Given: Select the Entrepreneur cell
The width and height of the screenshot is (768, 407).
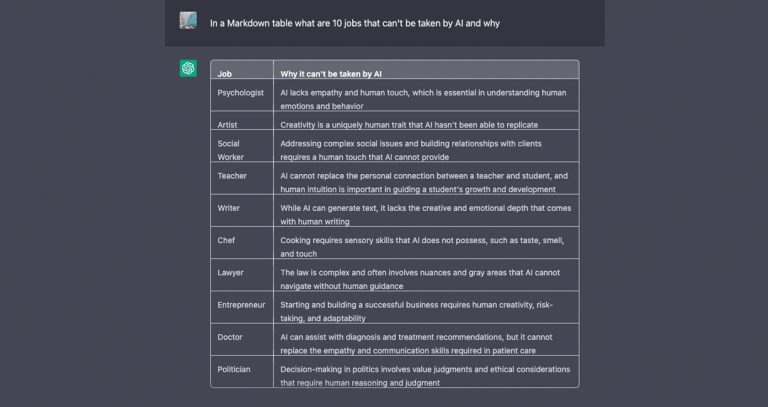Looking at the screenshot, I should coord(241,304).
